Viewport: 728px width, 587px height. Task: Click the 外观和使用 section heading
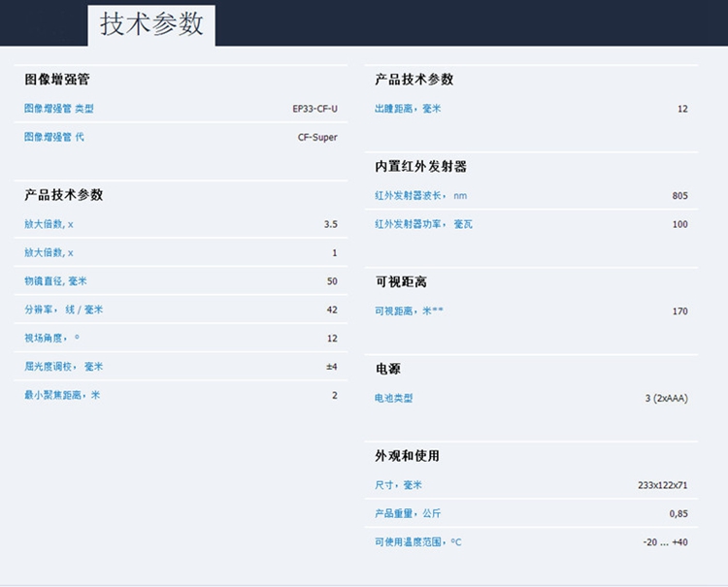coord(407,456)
